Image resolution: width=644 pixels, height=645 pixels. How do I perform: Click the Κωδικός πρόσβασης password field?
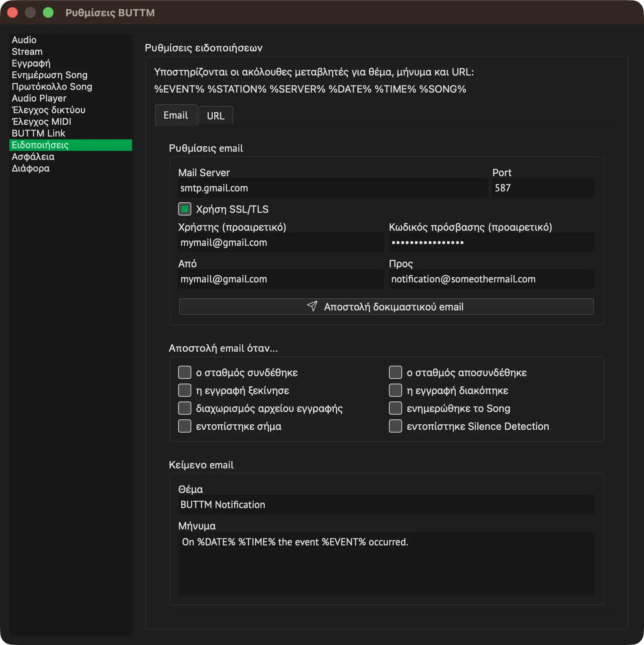pyautogui.click(x=492, y=242)
